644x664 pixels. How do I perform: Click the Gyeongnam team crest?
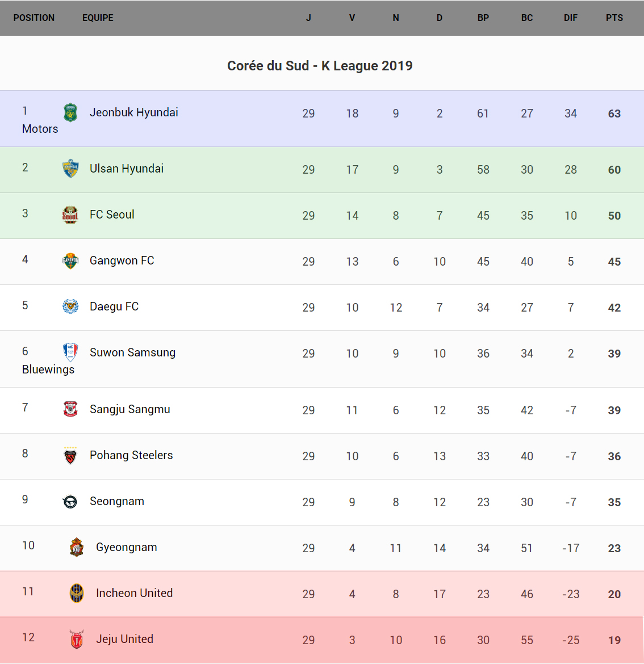tap(77, 547)
